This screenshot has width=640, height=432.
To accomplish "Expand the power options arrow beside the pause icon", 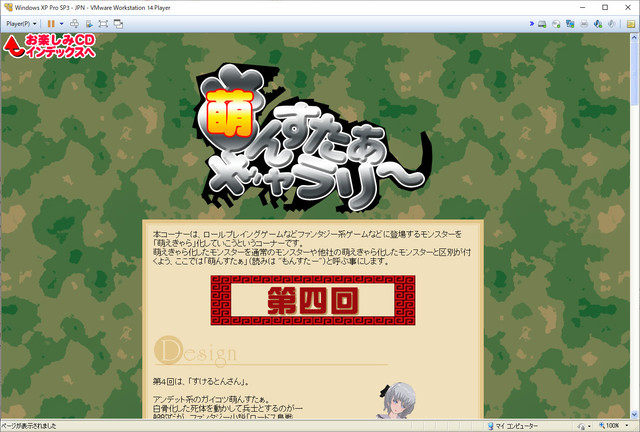I will point(62,24).
